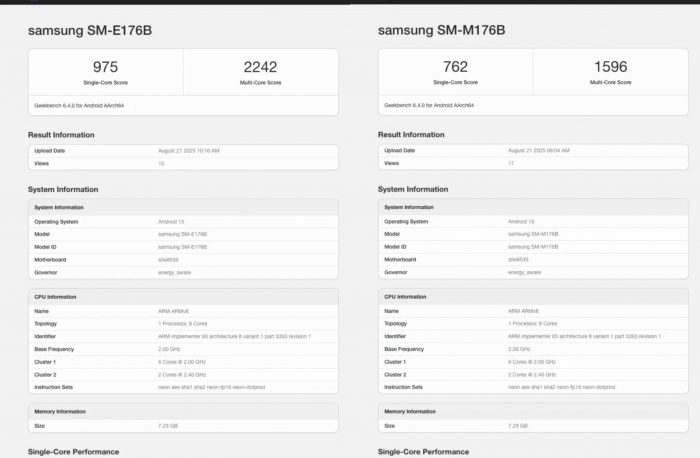Click the Views value 17
This screenshot has width=700, height=458.
511,163
